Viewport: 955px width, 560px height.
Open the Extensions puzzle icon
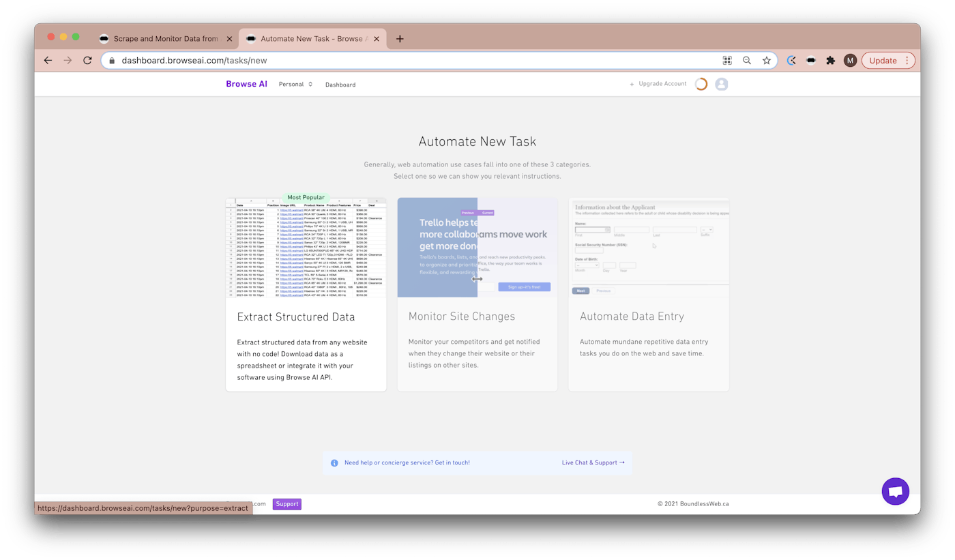pos(830,60)
